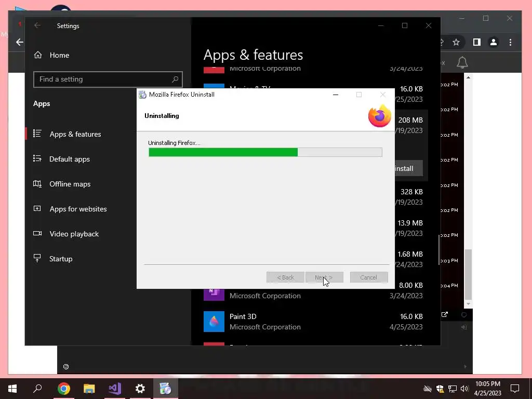Click the Uninstall button behind the dialog
The image size is (532, 399).
[x=409, y=168]
